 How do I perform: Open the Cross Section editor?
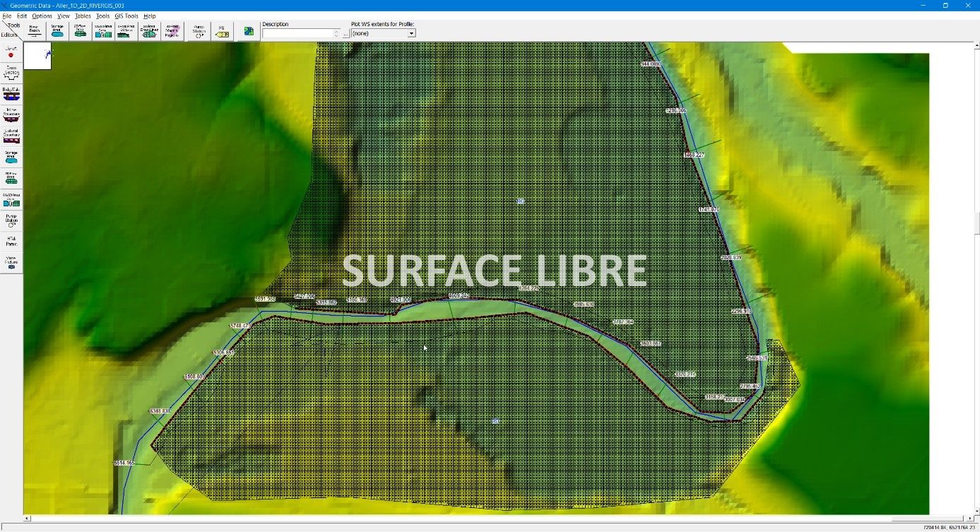11,73
